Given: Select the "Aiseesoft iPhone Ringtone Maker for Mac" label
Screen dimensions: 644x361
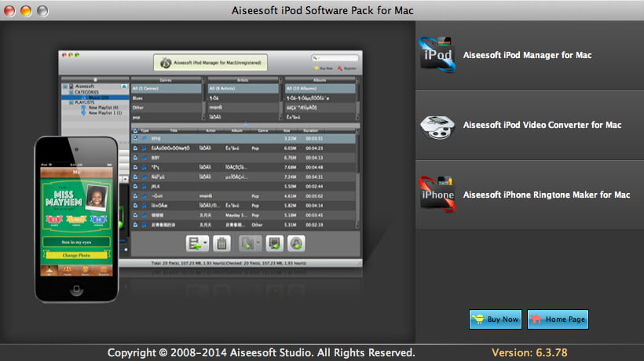Looking at the screenshot, I should pyautogui.click(x=547, y=195).
